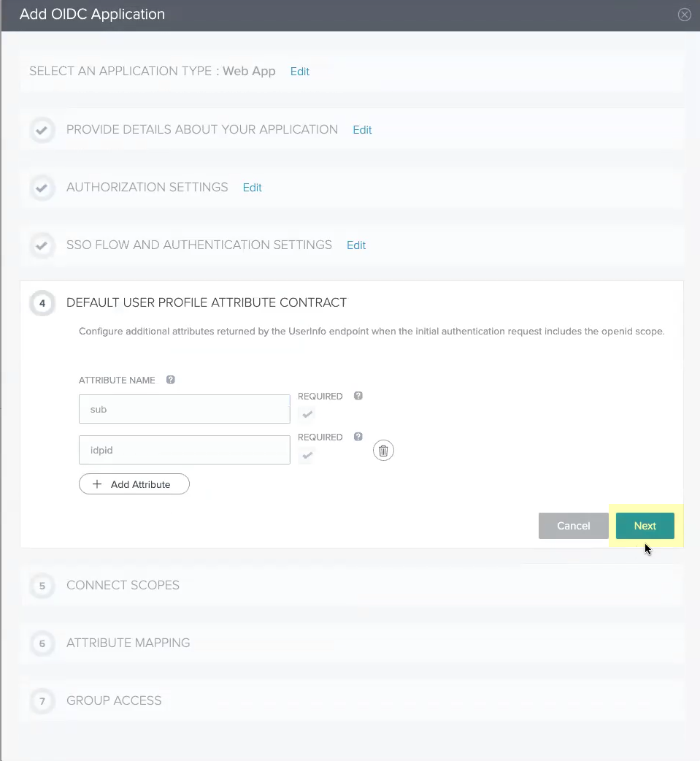Viewport: 700px width, 761px height.
Task: Click checkmark icon for SSO Flow step
Action: tap(42, 245)
